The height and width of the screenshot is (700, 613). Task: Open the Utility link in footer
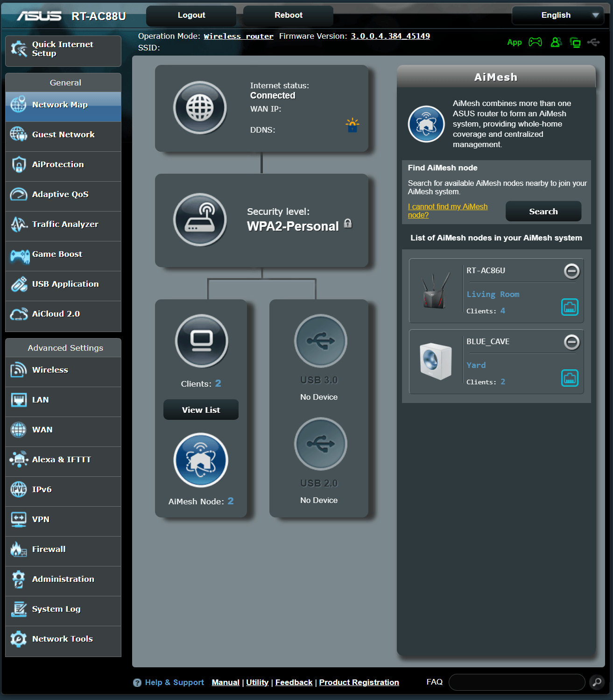257,682
